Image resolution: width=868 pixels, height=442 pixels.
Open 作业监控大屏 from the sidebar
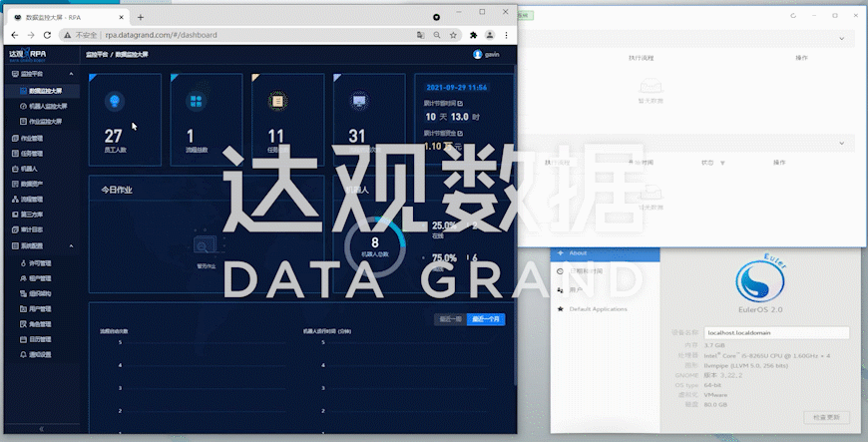pyautogui.click(x=42, y=122)
